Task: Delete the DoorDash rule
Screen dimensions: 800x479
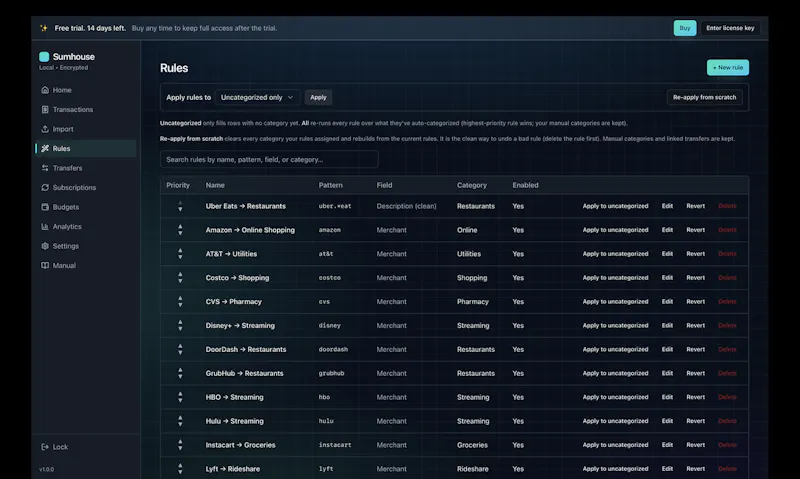Action: [x=727, y=349]
